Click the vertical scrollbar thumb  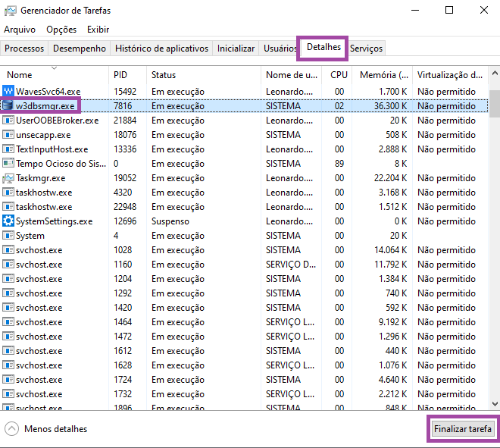pyautogui.click(x=495, y=104)
